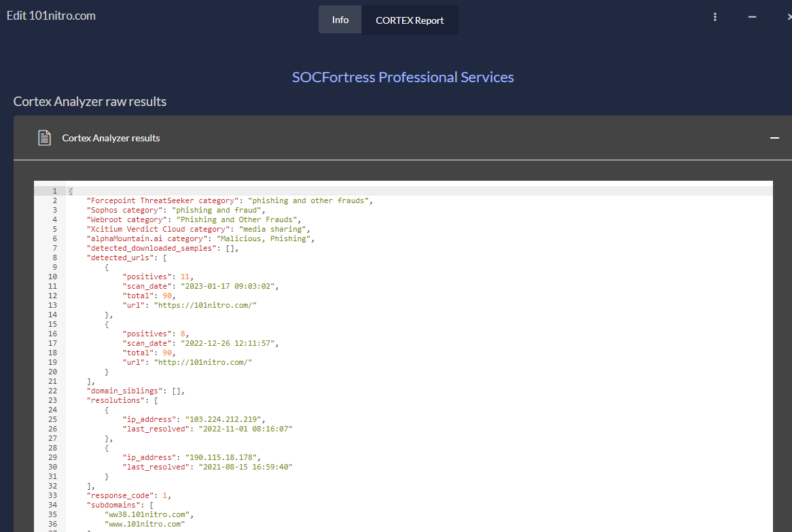Click subdomain "www.101nitro.com"
Image resolution: width=792 pixels, height=532 pixels.
click(x=145, y=525)
